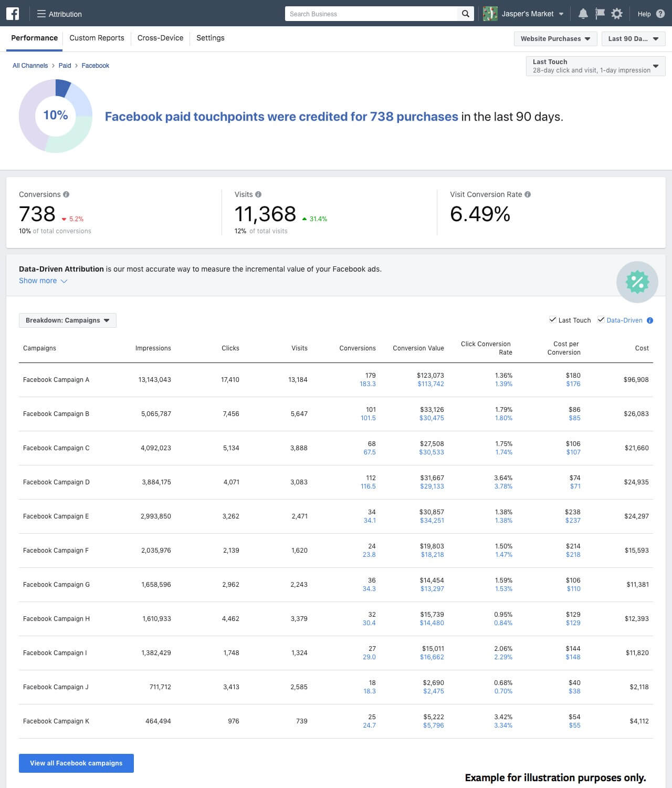Click info icon next to Conversions
Image resolution: width=672 pixels, height=788 pixels.
66,194
